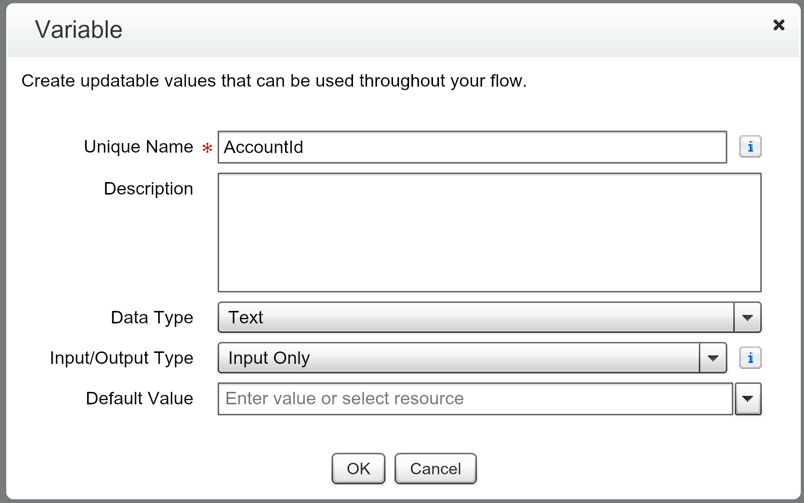Click the Default Value input field
Image resolution: width=804 pixels, height=503 pixels.
click(475, 399)
